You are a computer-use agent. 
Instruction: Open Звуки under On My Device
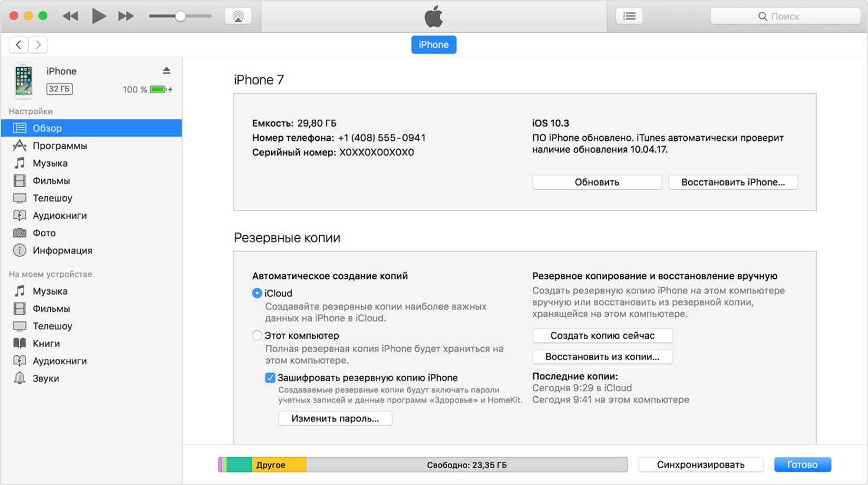point(45,378)
